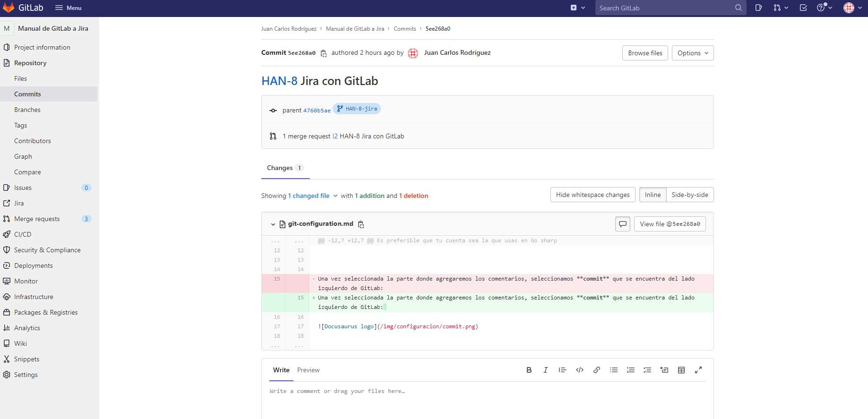Click the Repository sidebar item
The image size is (868, 419).
pos(30,63)
